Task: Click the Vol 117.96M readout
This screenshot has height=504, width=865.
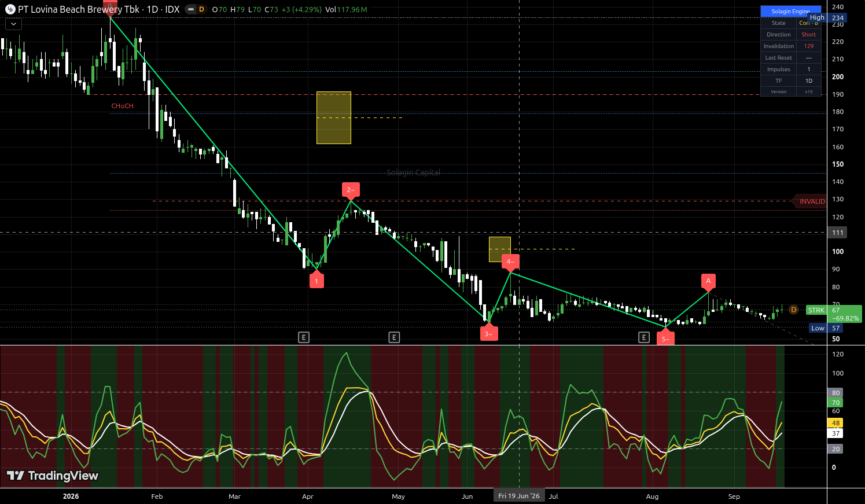Action: click(346, 10)
